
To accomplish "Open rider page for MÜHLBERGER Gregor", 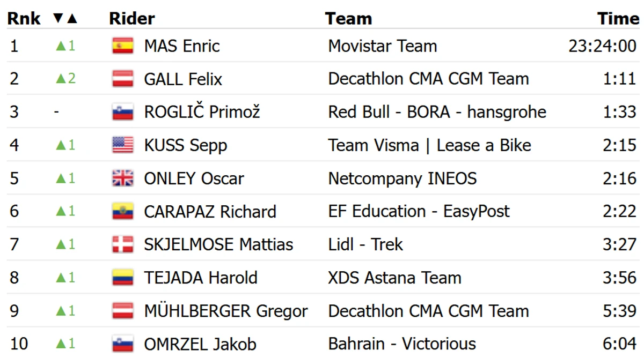I will coord(226,311).
